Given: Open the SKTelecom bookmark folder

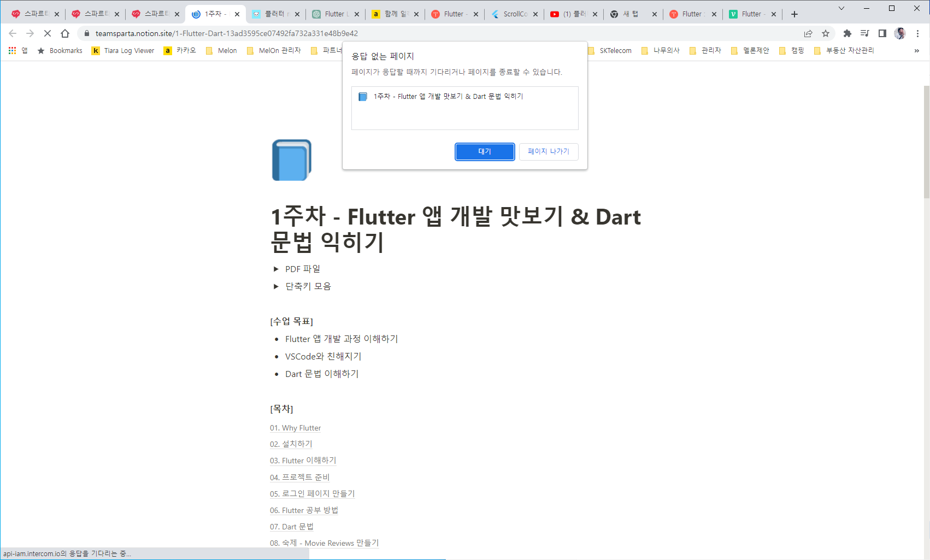Looking at the screenshot, I should click(x=609, y=50).
